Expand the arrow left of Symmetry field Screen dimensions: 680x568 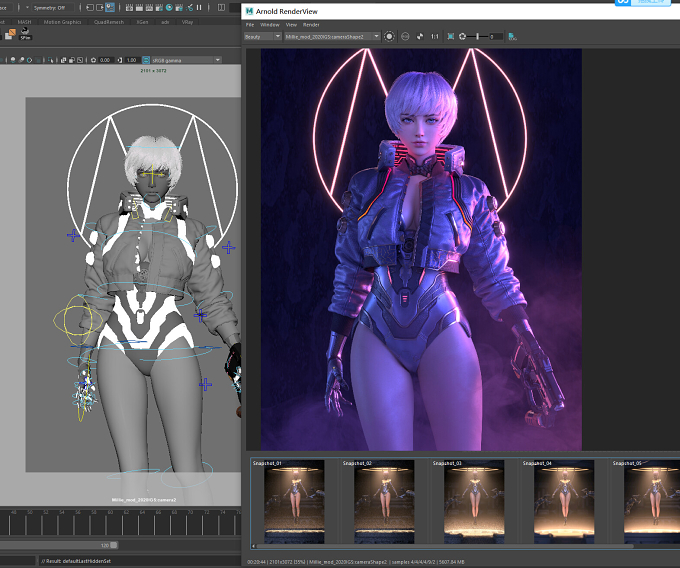pyautogui.click(x=27, y=8)
